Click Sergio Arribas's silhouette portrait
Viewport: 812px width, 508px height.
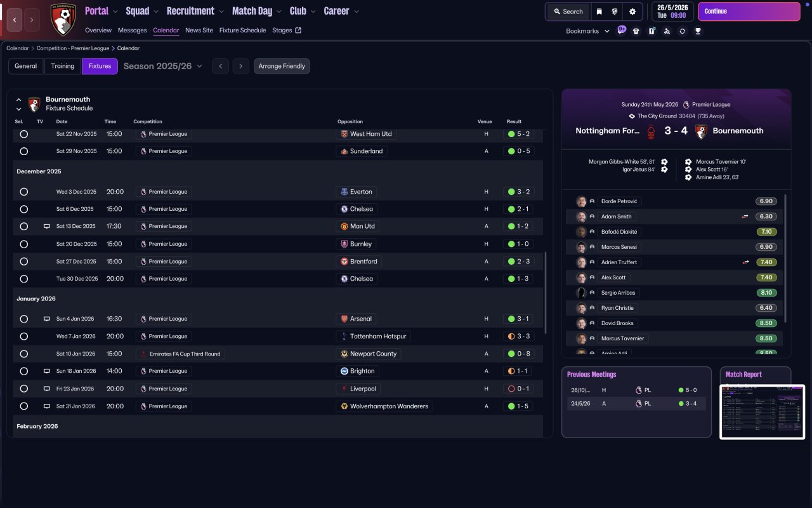coord(581,293)
